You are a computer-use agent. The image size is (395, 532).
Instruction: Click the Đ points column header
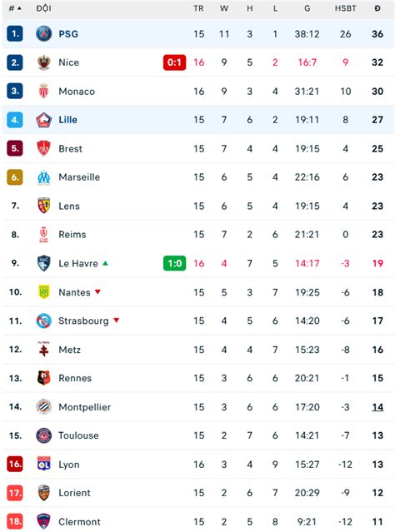[377, 8]
